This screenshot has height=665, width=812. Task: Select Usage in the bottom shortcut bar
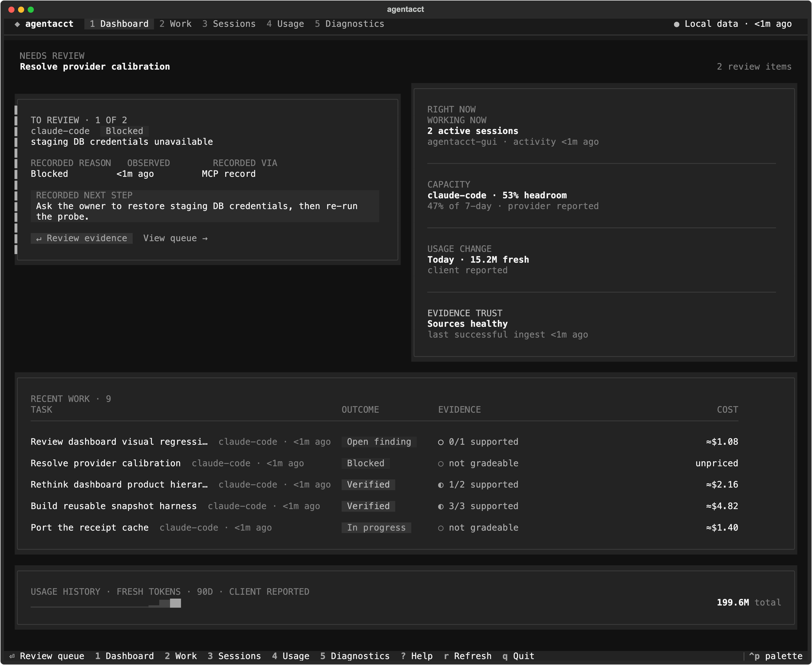click(291, 656)
